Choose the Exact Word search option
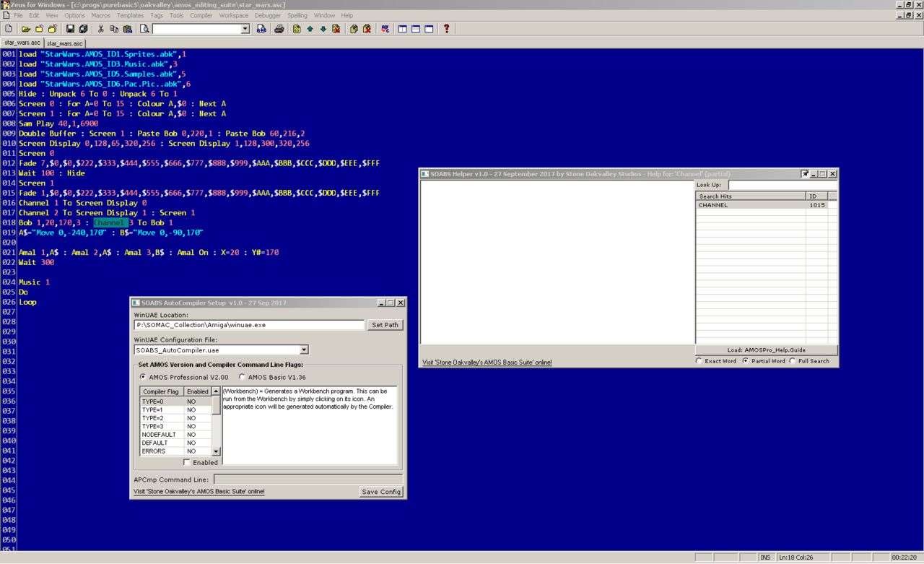Viewport: 924px width, 564px height. click(699, 361)
